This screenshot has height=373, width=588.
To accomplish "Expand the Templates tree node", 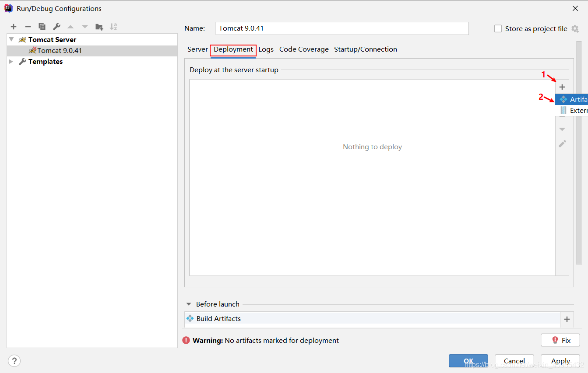I will [x=11, y=62].
